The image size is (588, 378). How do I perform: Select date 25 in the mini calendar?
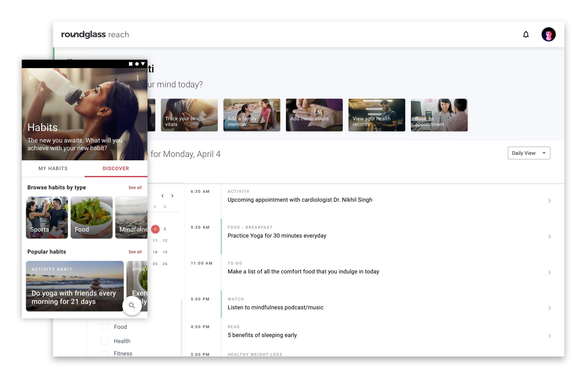pyautogui.click(x=155, y=264)
